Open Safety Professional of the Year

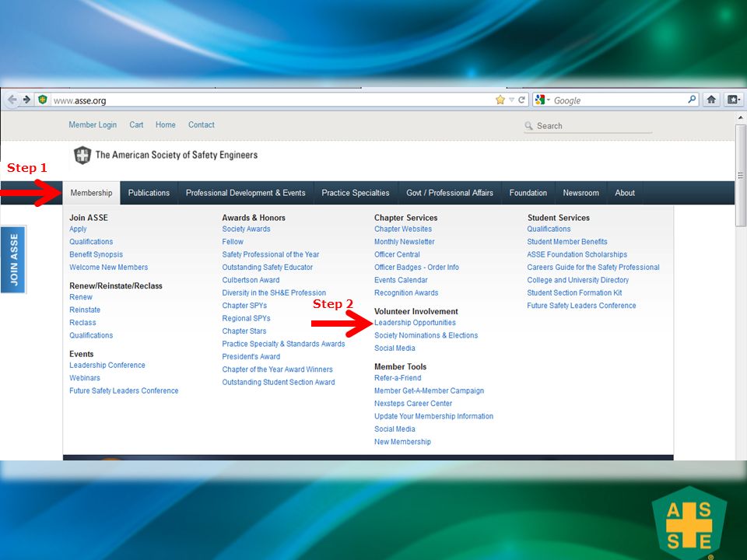(271, 255)
